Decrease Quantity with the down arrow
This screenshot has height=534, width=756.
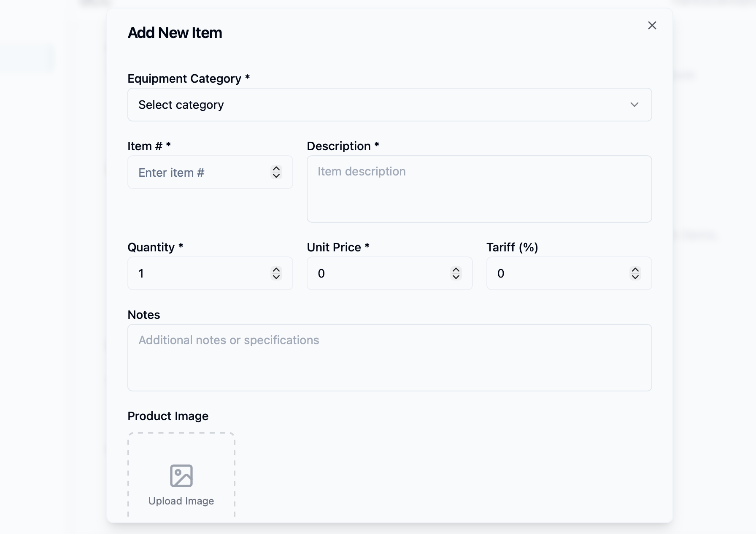point(276,277)
